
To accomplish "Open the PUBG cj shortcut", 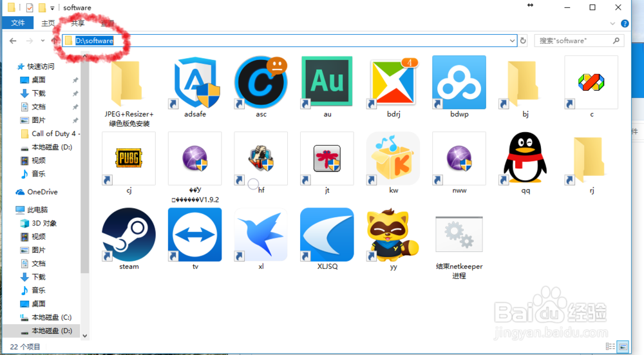I will click(129, 158).
